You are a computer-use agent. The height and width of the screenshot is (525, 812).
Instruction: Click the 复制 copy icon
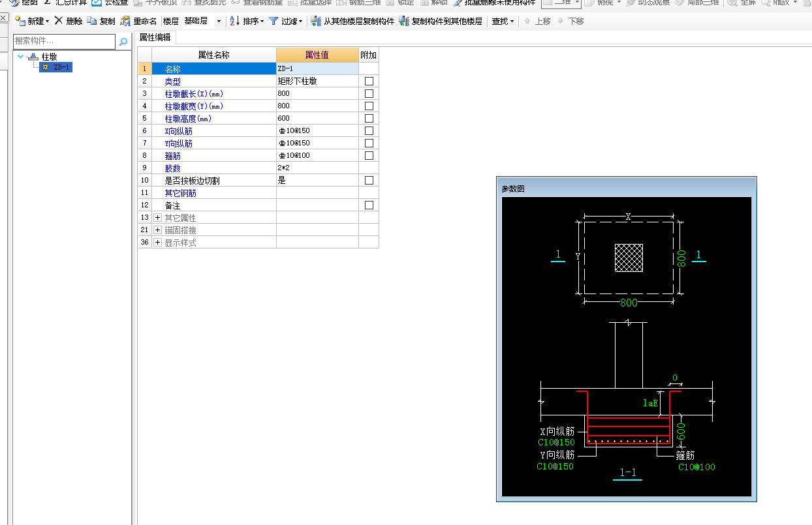click(x=92, y=21)
